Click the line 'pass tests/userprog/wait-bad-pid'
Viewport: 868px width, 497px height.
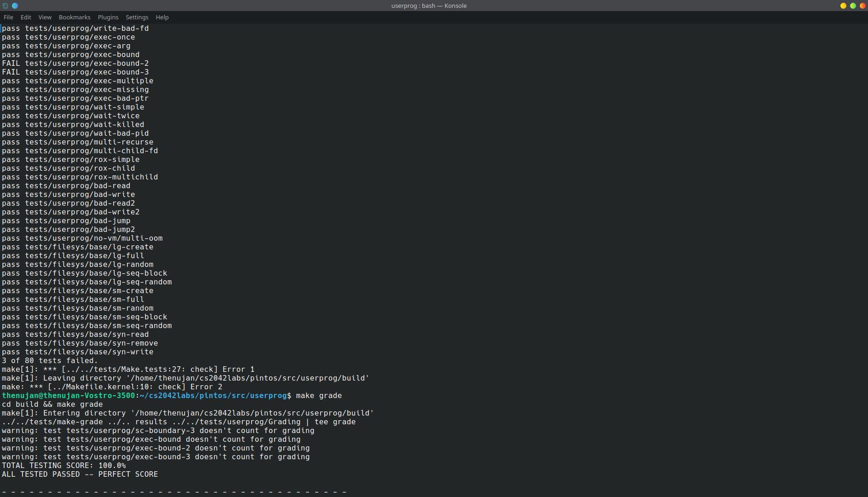[75, 133]
